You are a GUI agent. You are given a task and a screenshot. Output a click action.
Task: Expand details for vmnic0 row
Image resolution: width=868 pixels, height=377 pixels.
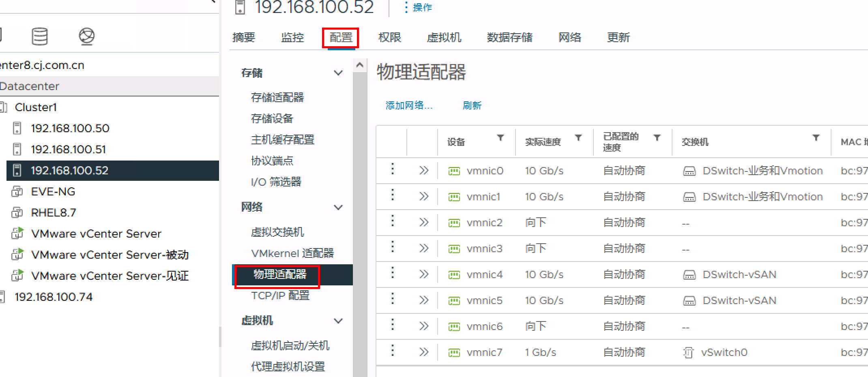pyautogui.click(x=424, y=171)
